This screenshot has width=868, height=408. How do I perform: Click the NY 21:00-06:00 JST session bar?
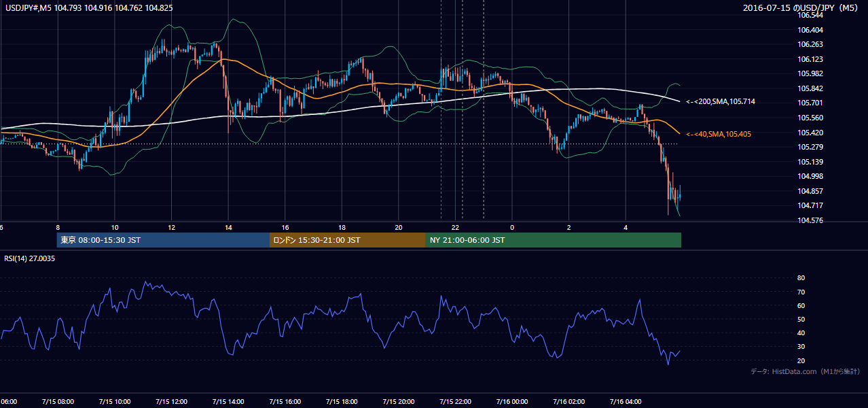point(554,240)
